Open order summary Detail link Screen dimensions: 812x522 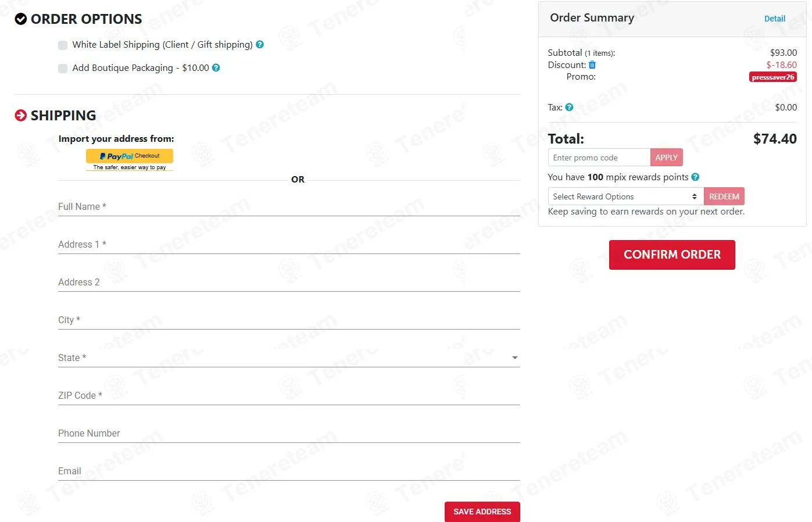point(774,19)
